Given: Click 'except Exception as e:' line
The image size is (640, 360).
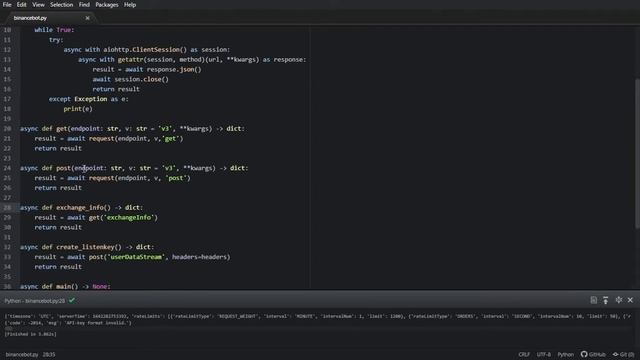Looking at the screenshot, I should point(89,99).
